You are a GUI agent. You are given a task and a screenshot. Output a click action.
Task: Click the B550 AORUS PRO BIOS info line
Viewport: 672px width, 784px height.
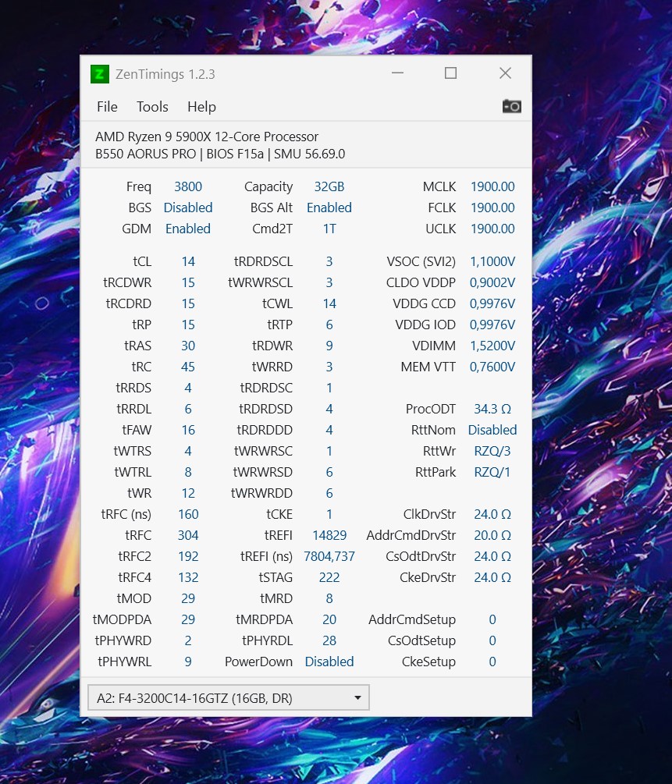220,154
